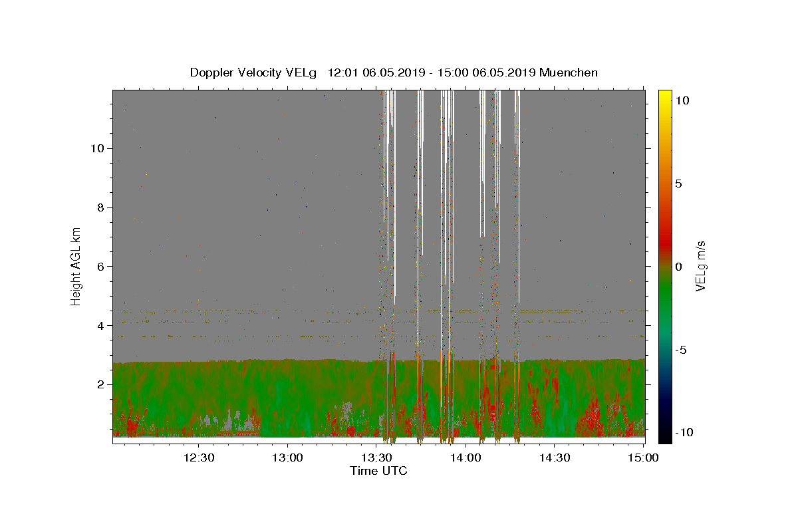
Task: Click the 'Height AGL km' axis label
Action: [x=76, y=267]
